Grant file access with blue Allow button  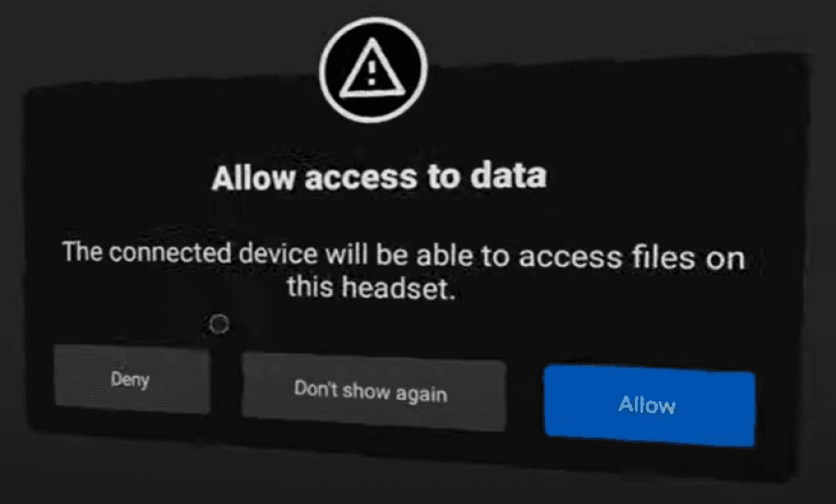650,406
